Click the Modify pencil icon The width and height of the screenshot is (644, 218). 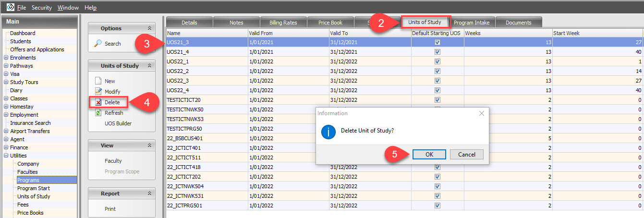98,91
